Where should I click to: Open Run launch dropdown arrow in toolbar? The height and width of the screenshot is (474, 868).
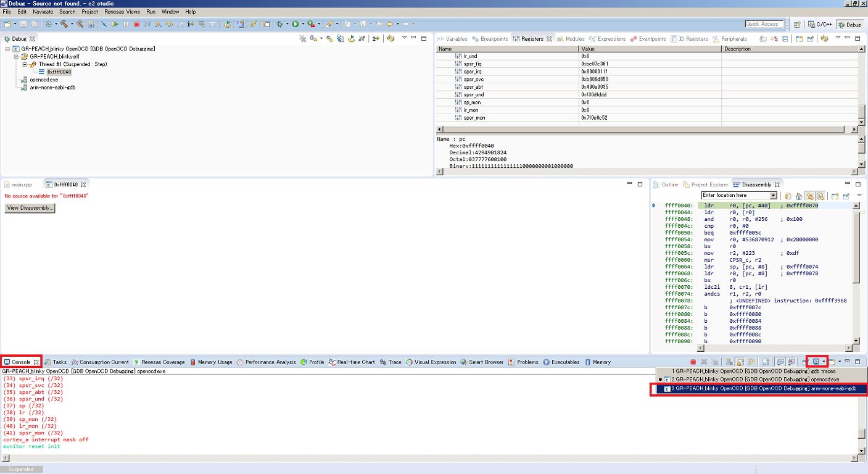tap(303, 24)
